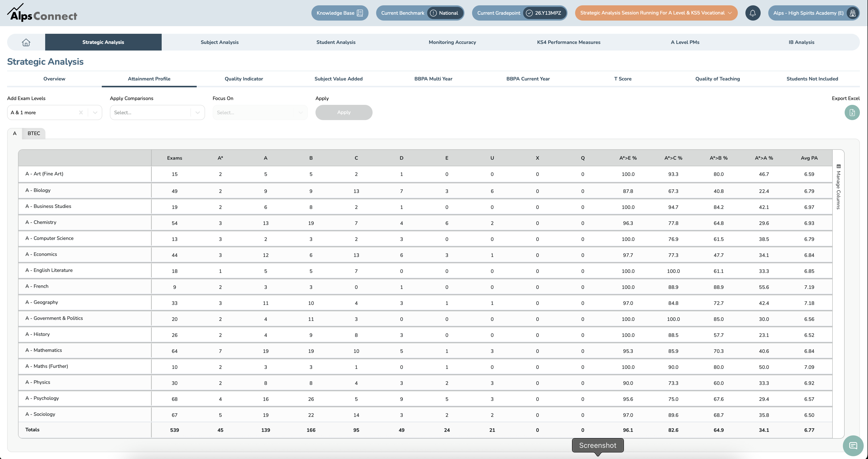Image resolution: width=868 pixels, height=459 pixels.
Task: Open Quality of Teaching sub-tab
Action: click(718, 79)
